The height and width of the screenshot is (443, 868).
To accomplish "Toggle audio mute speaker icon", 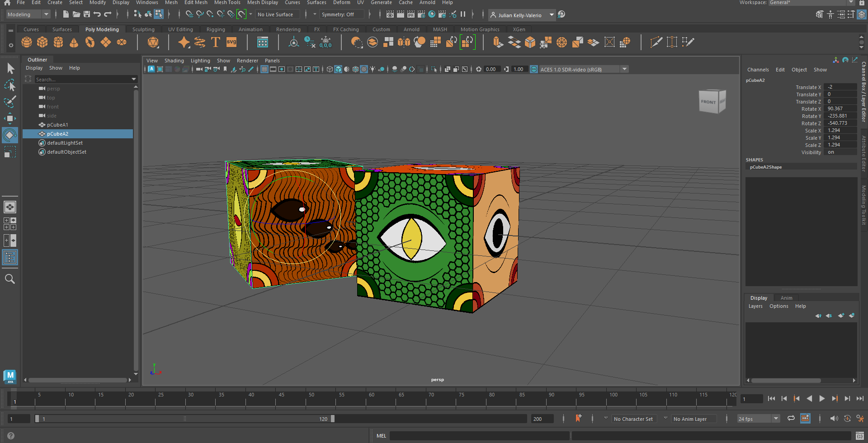I will click(834, 419).
